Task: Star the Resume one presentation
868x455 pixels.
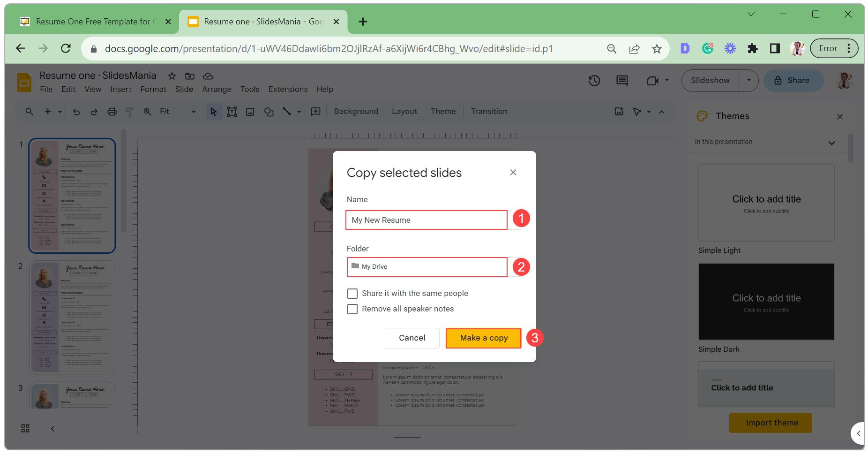Action: click(172, 76)
